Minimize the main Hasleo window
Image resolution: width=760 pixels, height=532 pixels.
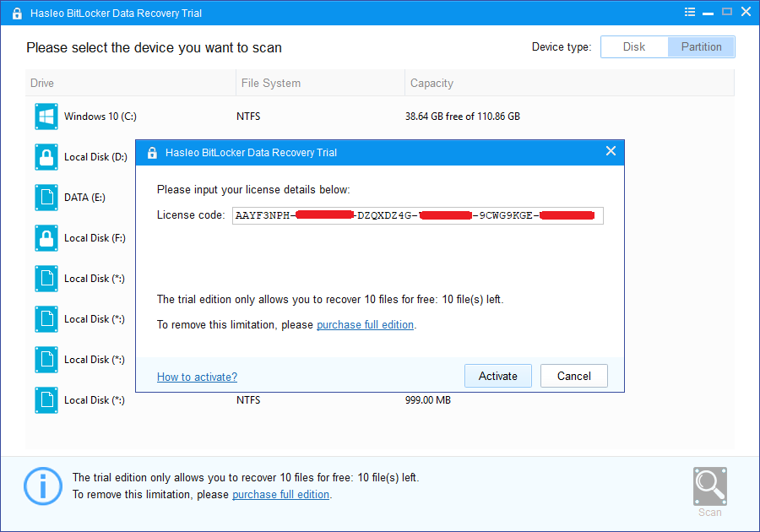tap(708, 13)
